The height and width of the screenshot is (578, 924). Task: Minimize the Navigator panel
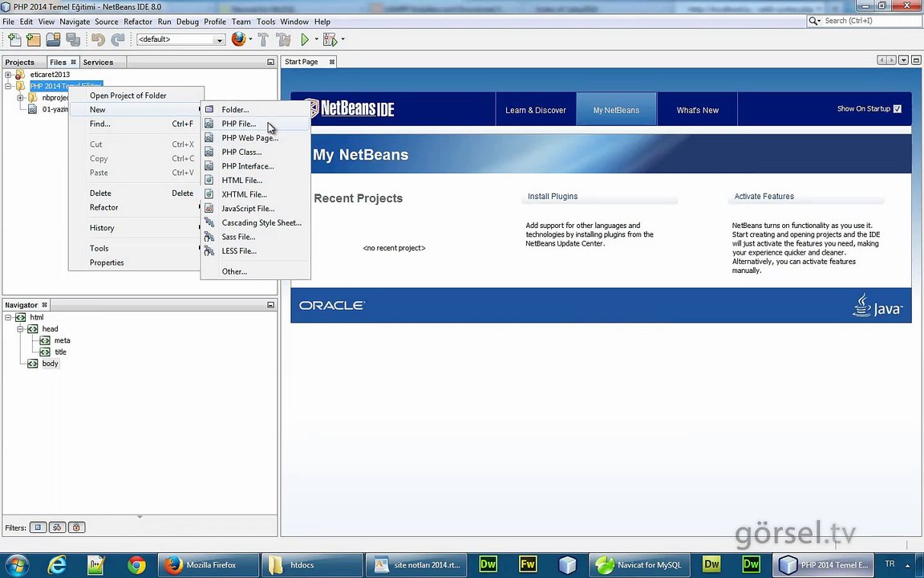pyautogui.click(x=270, y=305)
